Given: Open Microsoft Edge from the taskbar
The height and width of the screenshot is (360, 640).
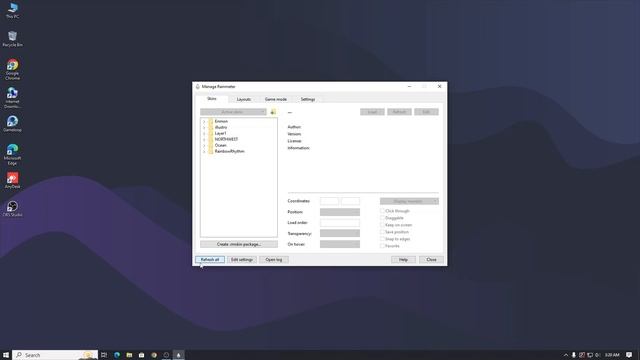Looking at the screenshot, I should click(117, 355).
